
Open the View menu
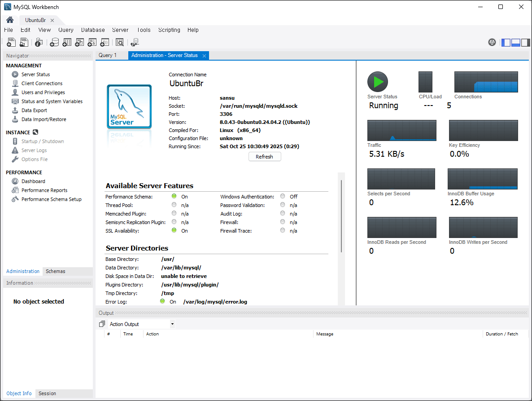(44, 30)
